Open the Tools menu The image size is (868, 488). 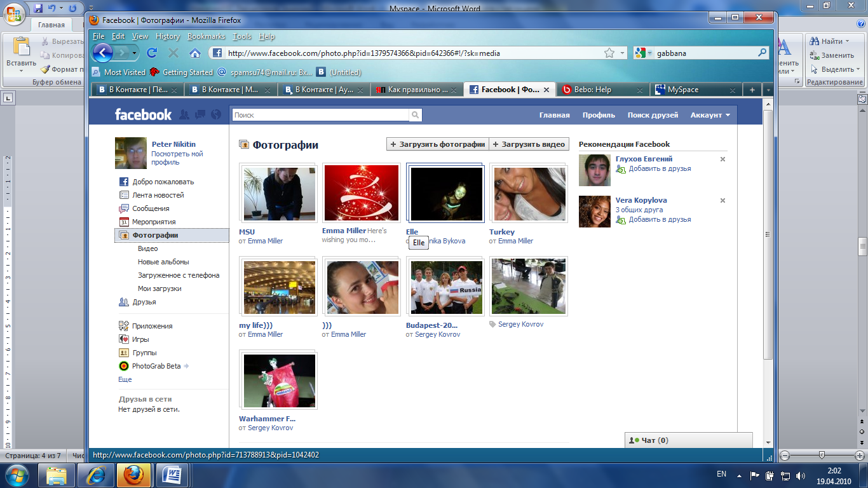click(242, 36)
